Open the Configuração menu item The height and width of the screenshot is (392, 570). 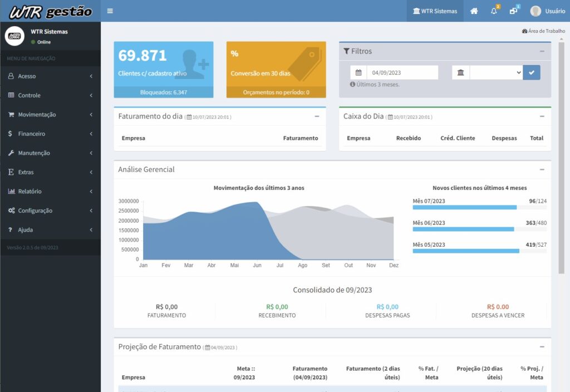51,210
